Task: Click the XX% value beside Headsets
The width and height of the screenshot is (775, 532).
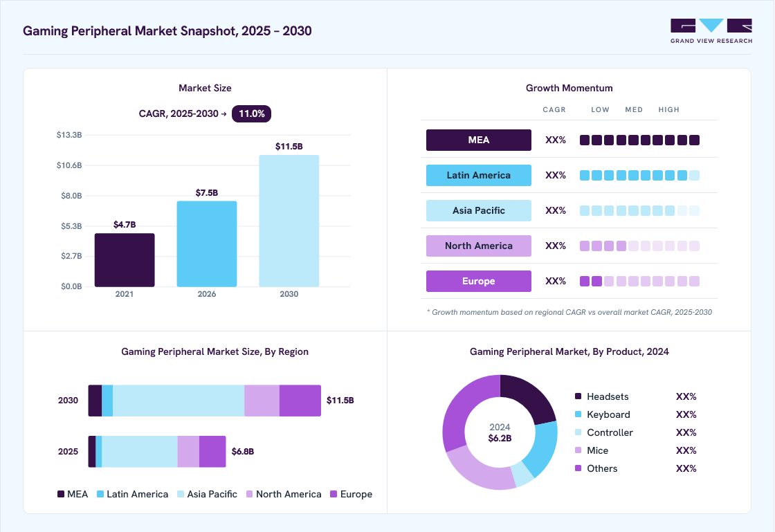Action: pos(686,396)
